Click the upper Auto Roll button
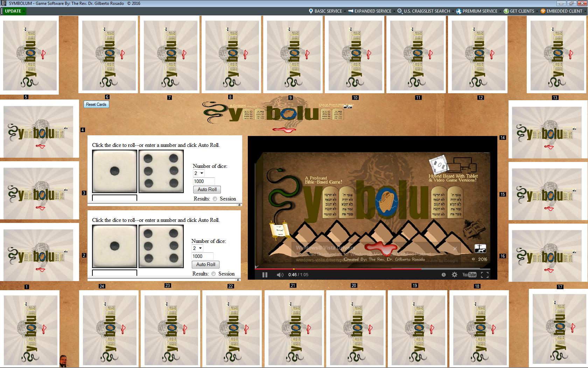Viewport: 588px width, 368px height. [x=207, y=189]
